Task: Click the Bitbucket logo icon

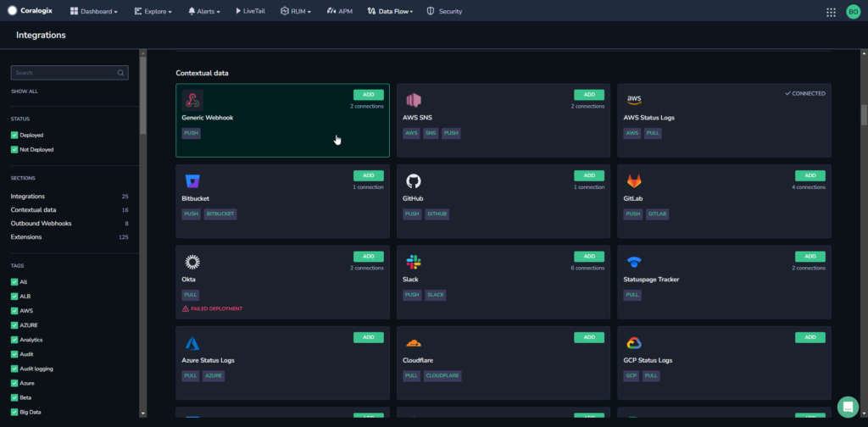Action: (x=192, y=180)
